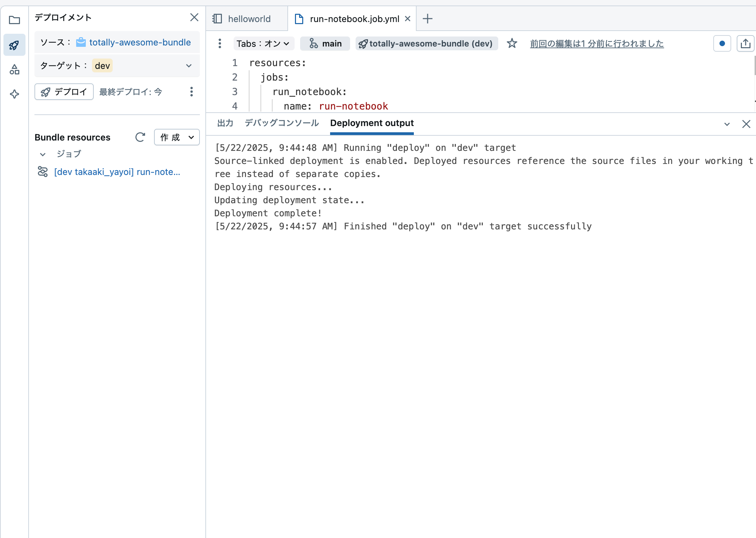
Task: Open the file explorer in the sidebar
Action: (x=14, y=20)
